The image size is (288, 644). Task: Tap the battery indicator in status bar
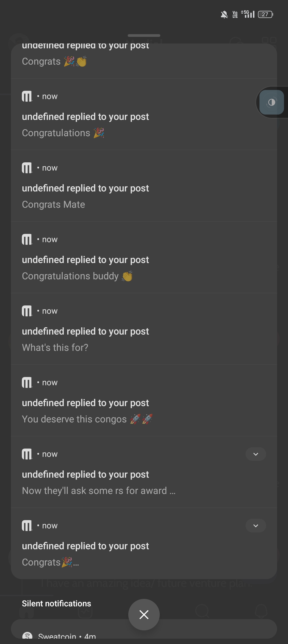265,14
